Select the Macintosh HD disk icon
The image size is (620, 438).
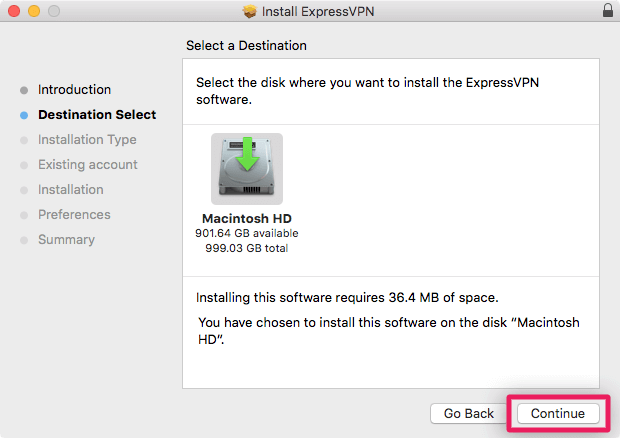(x=247, y=169)
